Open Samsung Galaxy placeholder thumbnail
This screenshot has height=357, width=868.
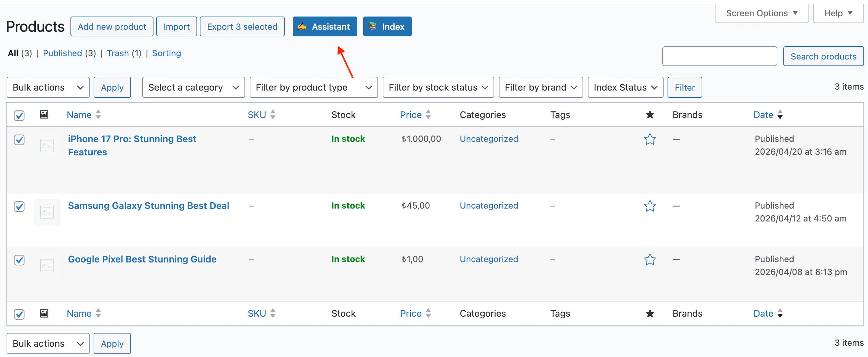tap(47, 212)
